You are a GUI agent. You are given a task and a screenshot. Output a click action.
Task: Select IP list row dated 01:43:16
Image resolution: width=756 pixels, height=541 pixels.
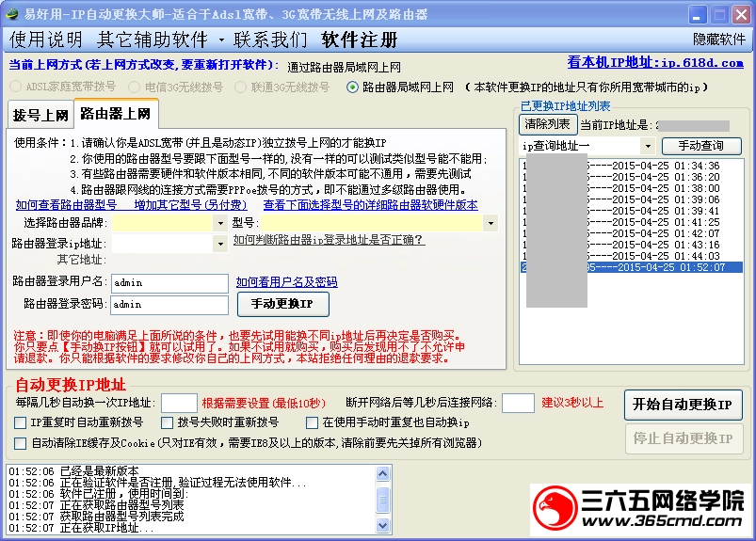pos(631,245)
